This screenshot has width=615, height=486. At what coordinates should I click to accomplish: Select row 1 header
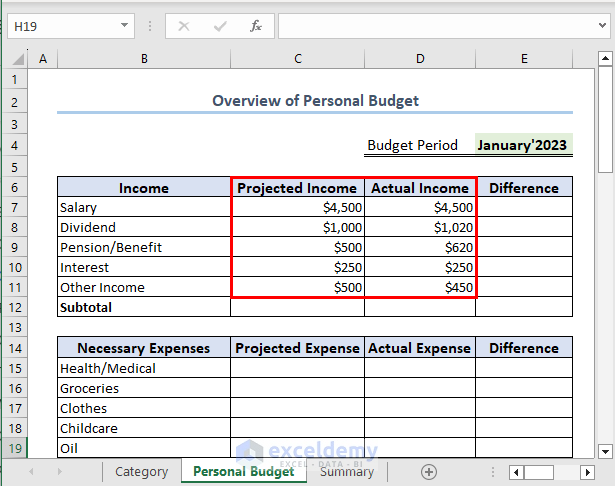(x=15, y=80)
